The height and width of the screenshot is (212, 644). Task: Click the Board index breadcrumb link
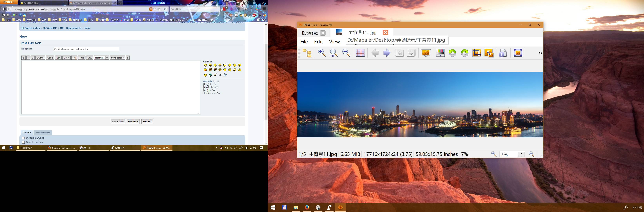pos(32,28)
